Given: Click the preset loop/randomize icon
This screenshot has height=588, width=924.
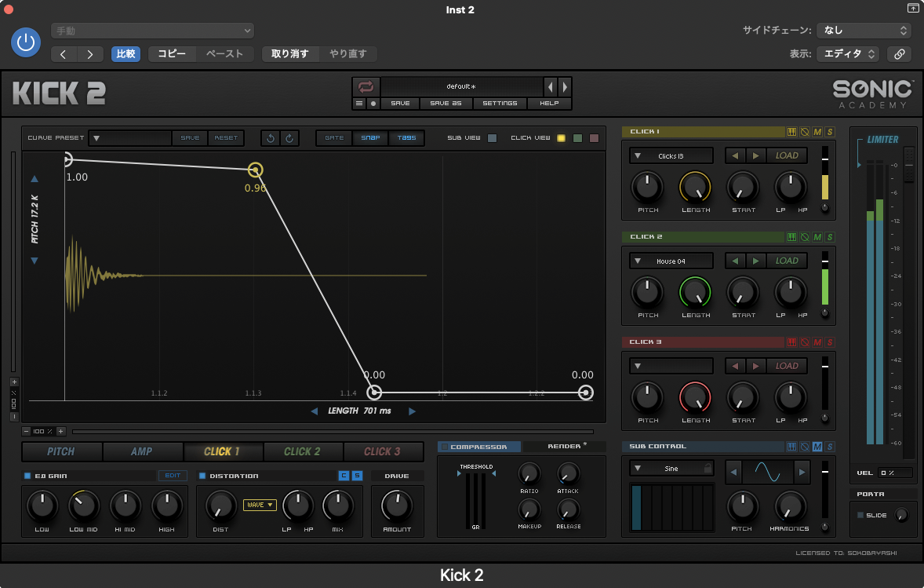Looking at the screenshot, I should (366, 86).
